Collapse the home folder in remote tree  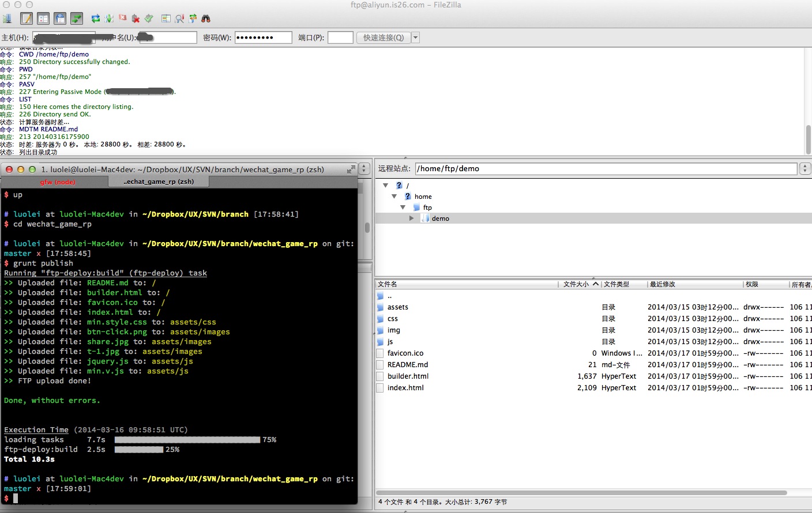tap(394, 197)
